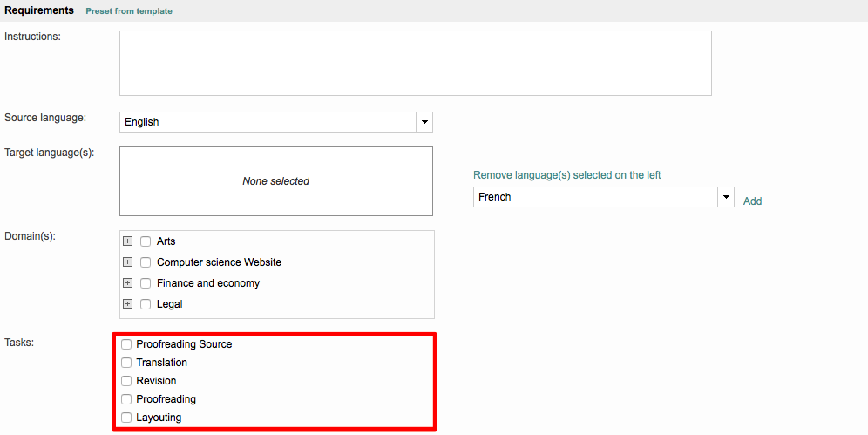Image resolution: width=868 pixels, height=435 pixels.
Task: Click Preset from template link
Action: 129,11
